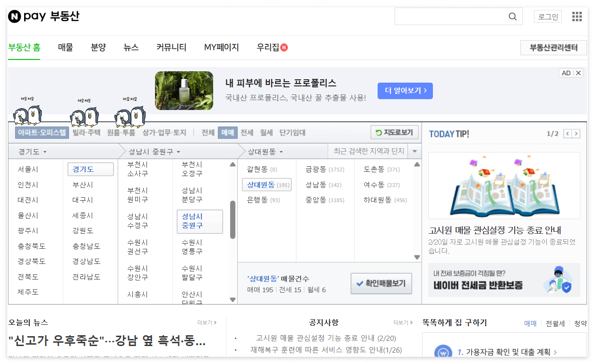This screenshot has width=595, height=364.
Task: Select 인천시 in the province list
Action: click(28, 185)
